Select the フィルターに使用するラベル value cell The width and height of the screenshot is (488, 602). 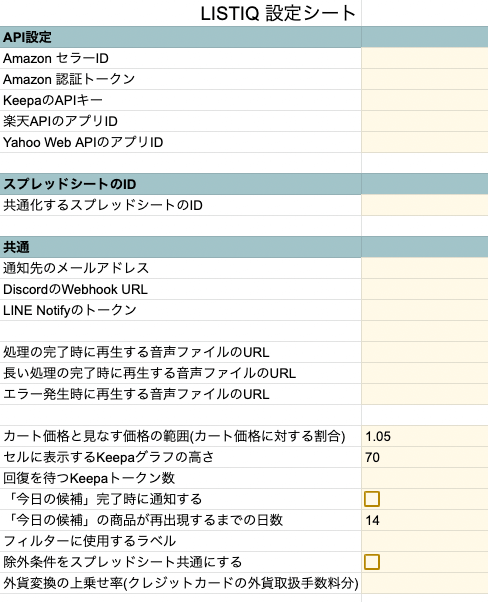pyautogui.click(x=425, y=541)
